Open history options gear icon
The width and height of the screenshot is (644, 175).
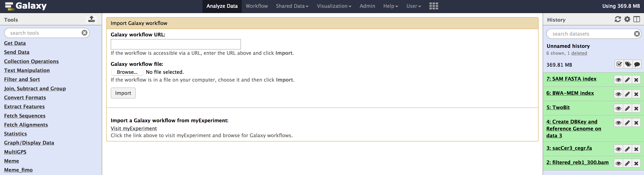pos(627,19)
